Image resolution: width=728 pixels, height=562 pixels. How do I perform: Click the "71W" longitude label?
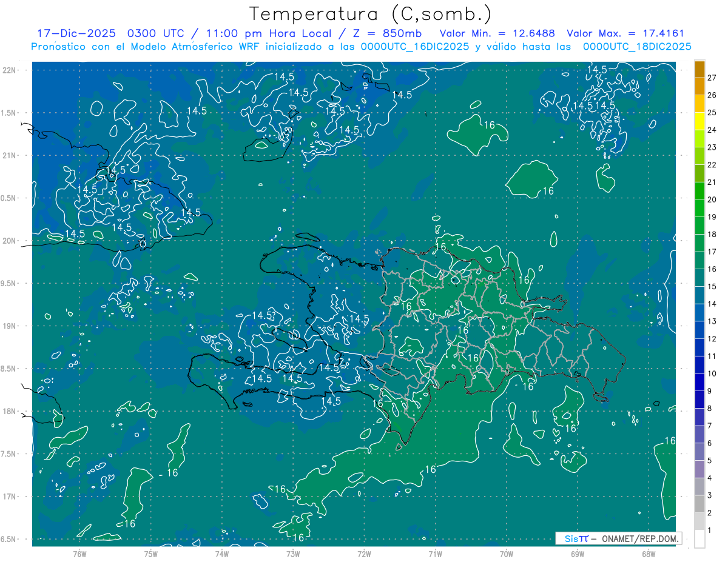click(436, 554)
